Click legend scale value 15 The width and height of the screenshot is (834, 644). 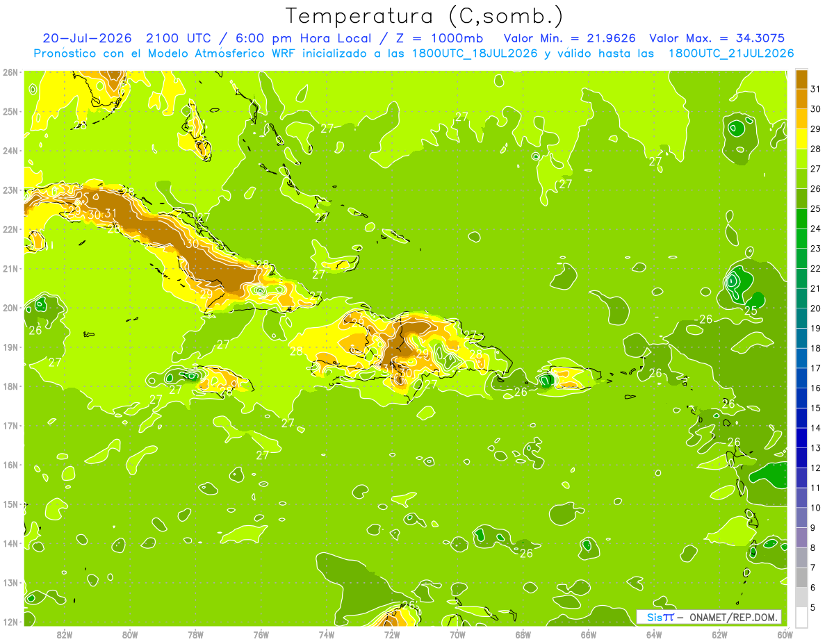816,408
